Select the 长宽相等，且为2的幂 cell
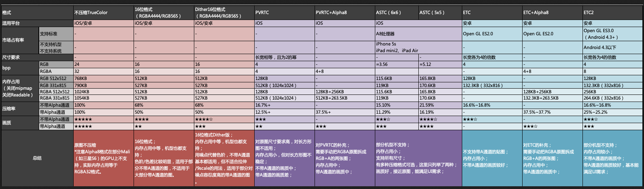The height and width of the screenshot is (189, 644). pyautogui.click(x=284, y=57)
